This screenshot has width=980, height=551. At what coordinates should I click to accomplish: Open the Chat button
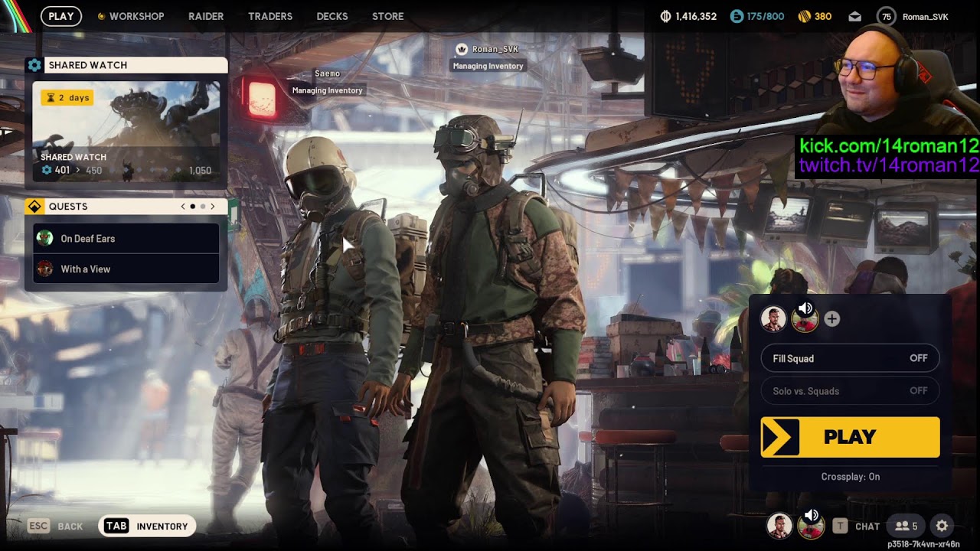[857, 526]
